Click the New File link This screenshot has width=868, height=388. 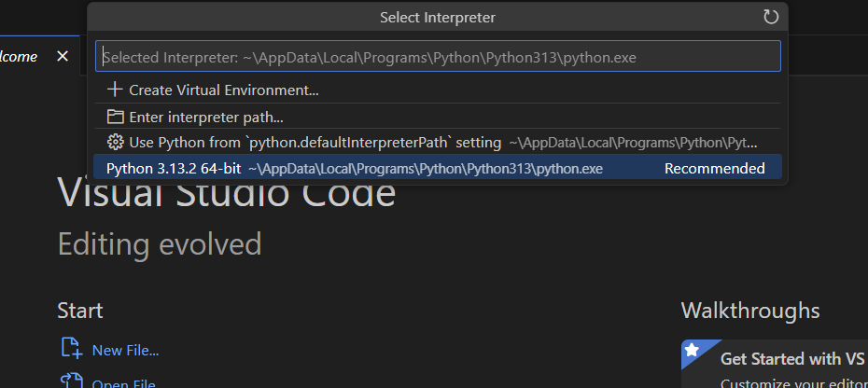125,351
